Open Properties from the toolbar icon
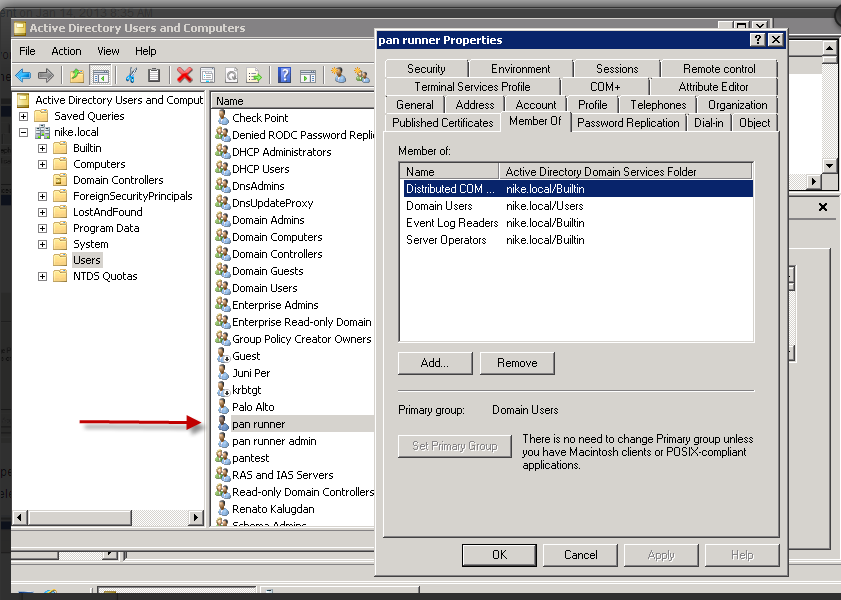This screenshot has width=841, height=600. coord(207,75)
